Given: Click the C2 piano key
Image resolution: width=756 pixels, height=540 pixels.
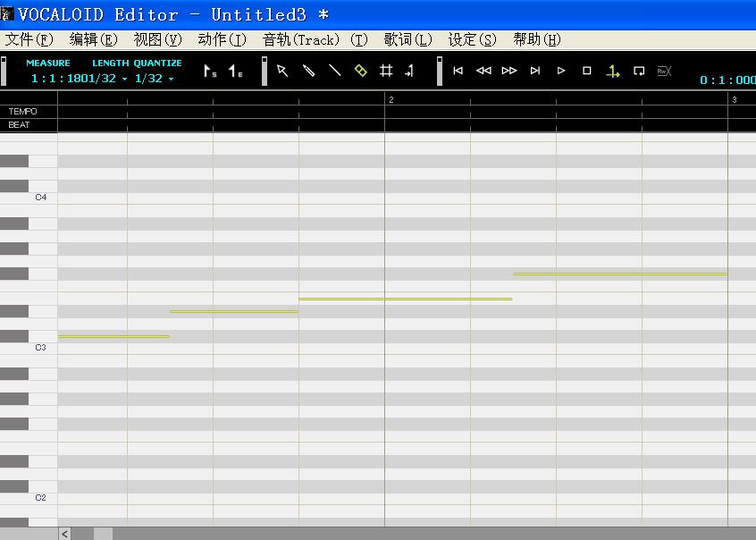Looking at the screenshot, I should [29, 498].
